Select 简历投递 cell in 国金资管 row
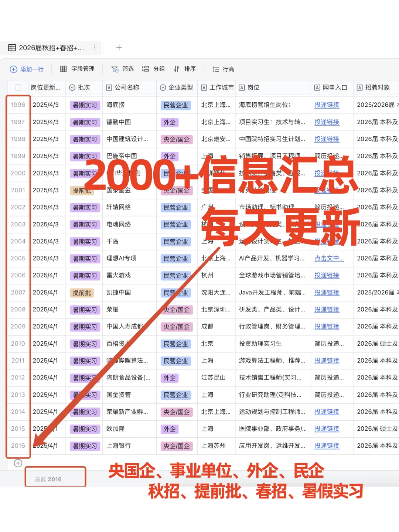The width and height of the screenshot is (399, 532). (332, 395)
